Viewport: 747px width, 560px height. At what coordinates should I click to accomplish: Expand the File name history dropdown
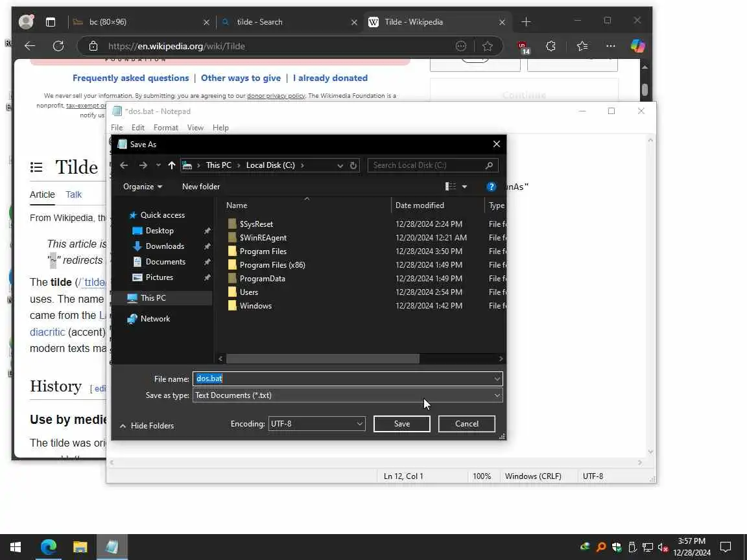click(x=497, y=379)
